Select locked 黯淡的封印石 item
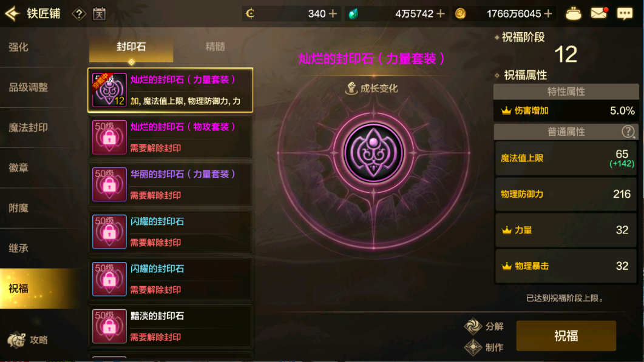644x362 pixels. click(171, 326)
